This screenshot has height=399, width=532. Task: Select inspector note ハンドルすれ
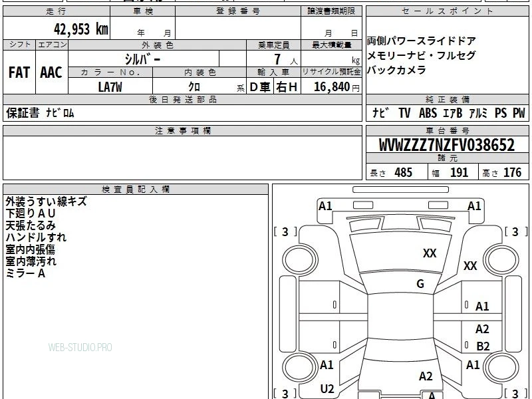36,237
